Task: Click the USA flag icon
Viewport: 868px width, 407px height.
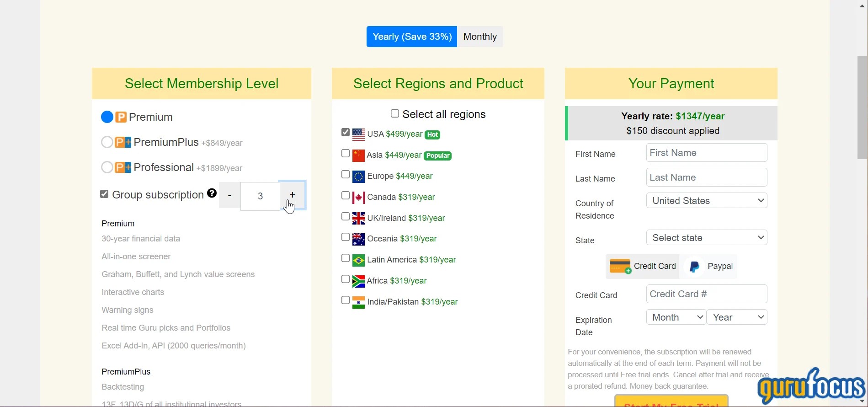Action: coord(358,134)
